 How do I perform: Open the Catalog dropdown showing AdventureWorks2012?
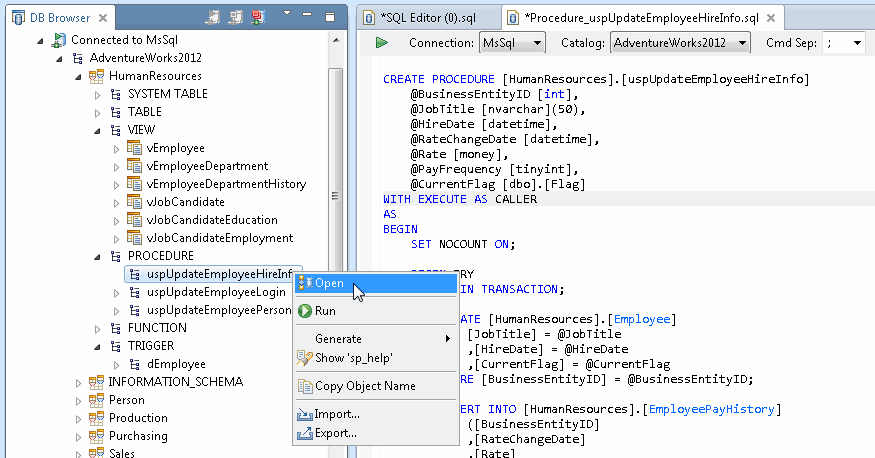coord(680,43)
